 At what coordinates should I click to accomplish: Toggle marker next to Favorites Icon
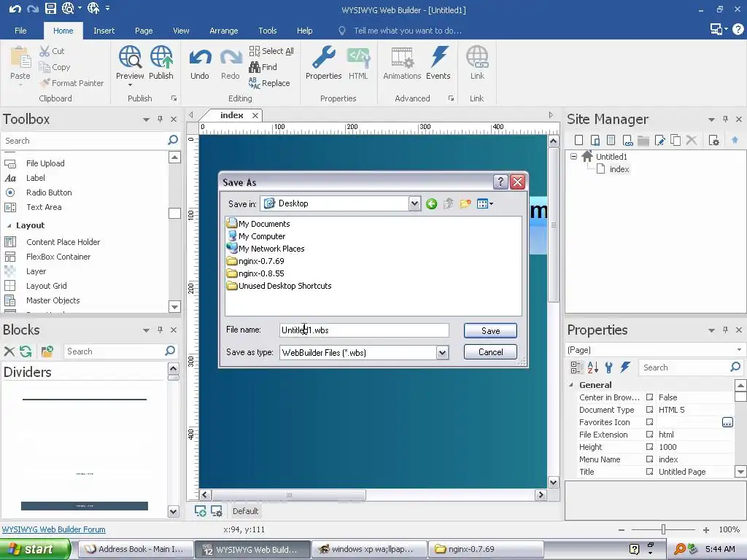[x=649, y=422]
